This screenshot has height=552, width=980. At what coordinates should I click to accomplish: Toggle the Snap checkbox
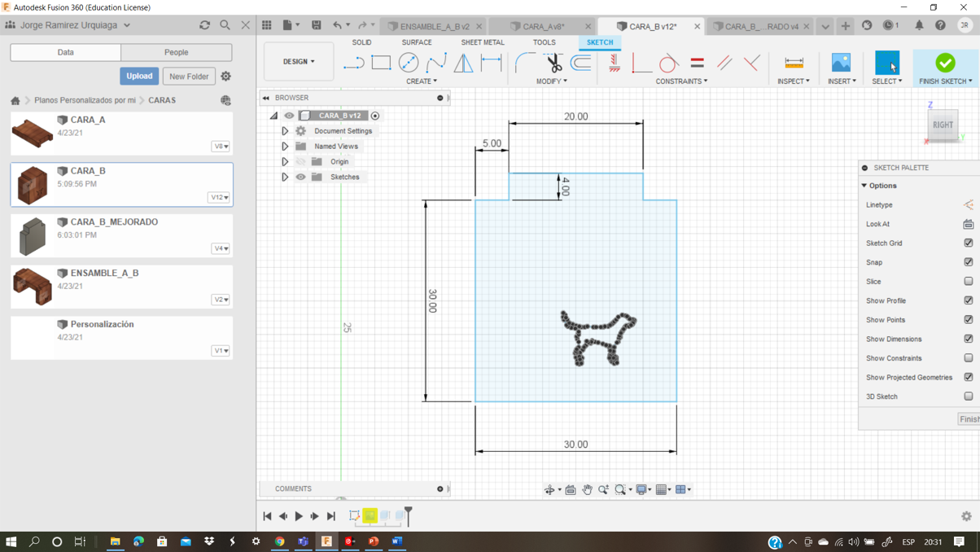pyautogui.click(x=969, y=262)
